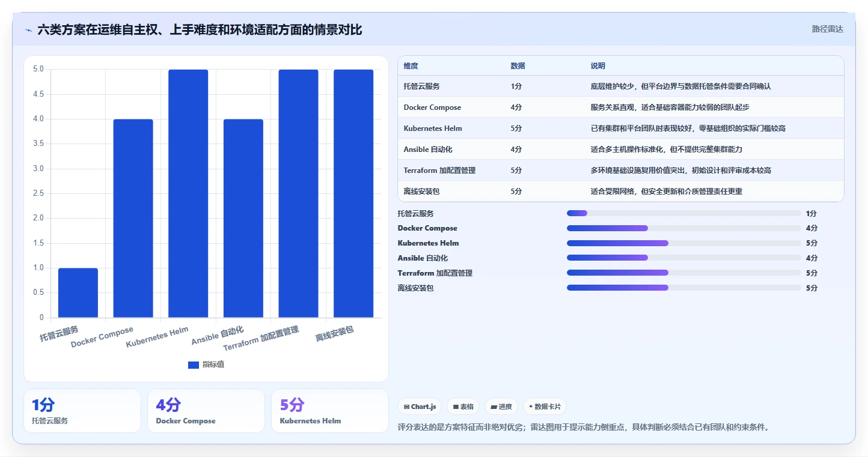Image resolution: width=868 pixels, height=457 pixels.
Task: Click the 5.0 y-axis tick label
Action: 38,69
